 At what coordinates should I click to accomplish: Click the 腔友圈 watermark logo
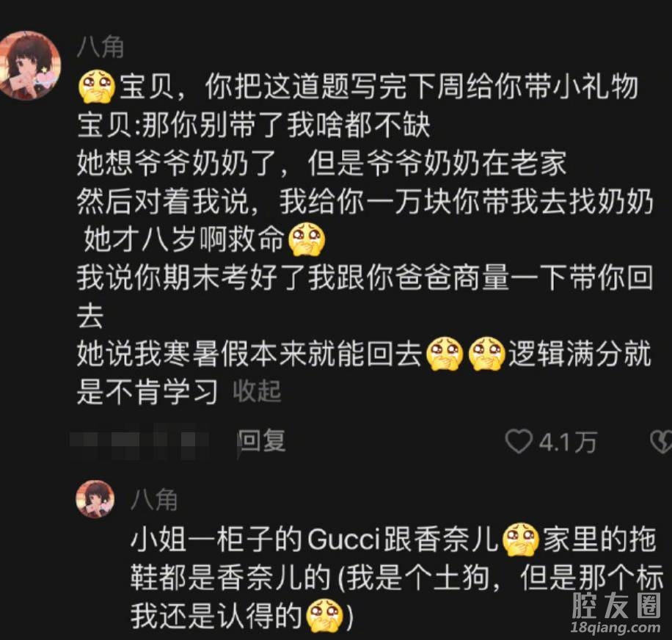point(616,605)
